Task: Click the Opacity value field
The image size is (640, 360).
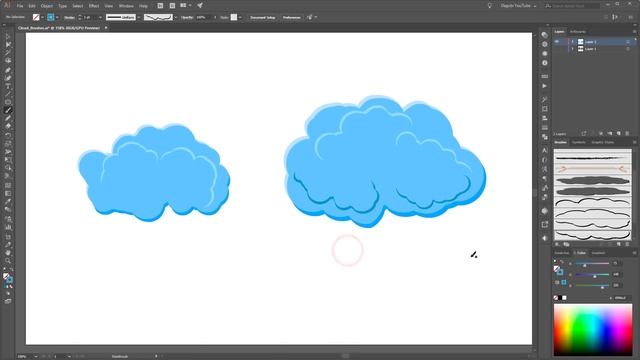Action: pyautogui.click(x=203, y=17)
